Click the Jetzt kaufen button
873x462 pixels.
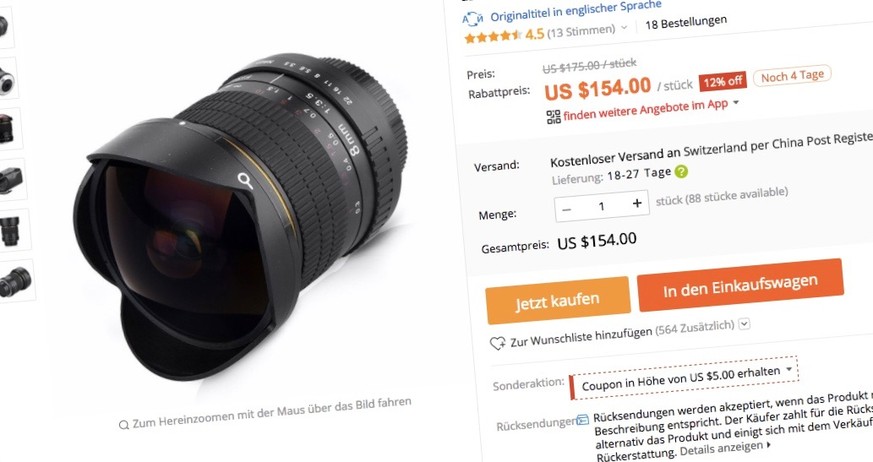558,301
